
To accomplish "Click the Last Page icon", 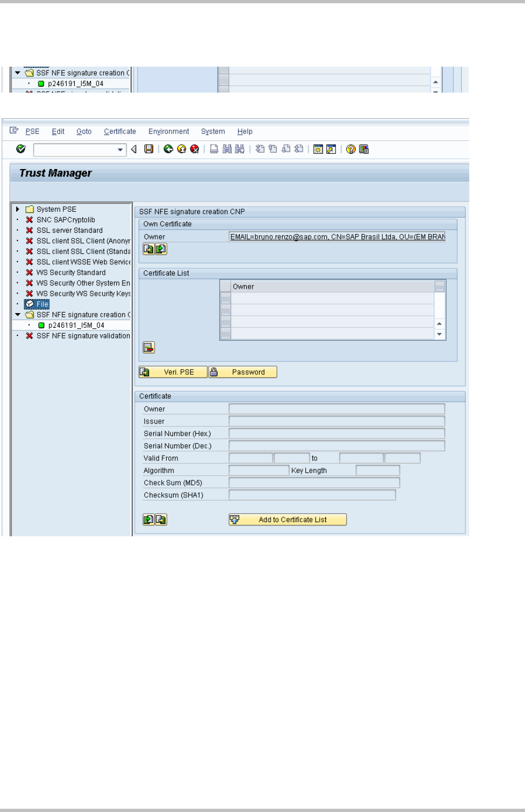I will pos(299,149).
